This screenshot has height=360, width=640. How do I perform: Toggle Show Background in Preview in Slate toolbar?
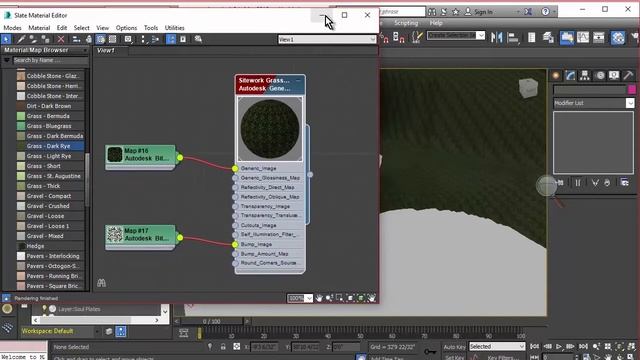[113, 39]
